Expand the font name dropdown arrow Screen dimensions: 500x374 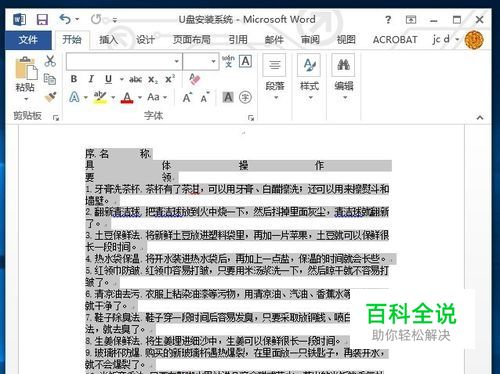tap(177, 61)
